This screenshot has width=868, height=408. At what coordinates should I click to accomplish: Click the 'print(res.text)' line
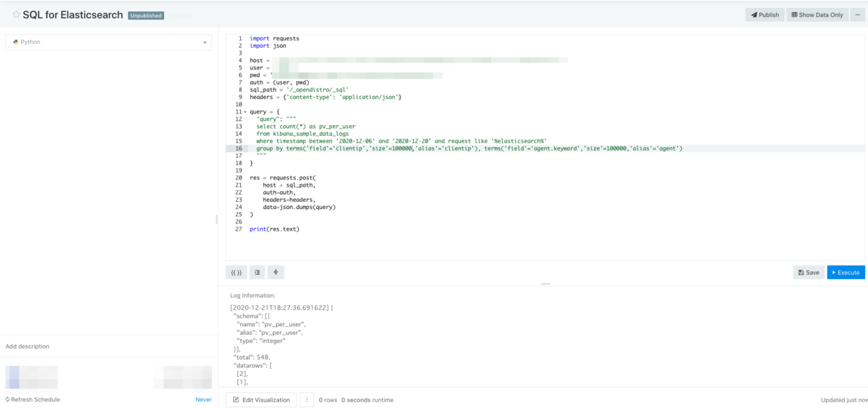pos(274,229)
